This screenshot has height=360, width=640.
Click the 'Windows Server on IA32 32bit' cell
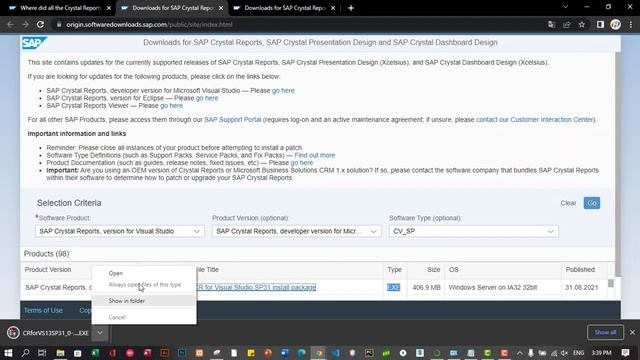point(493,287)
